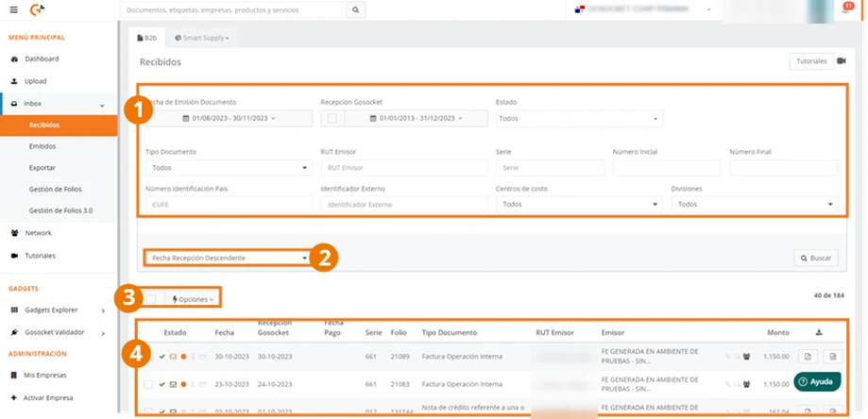Open the notifications bell icon

[x=845, y=10]
